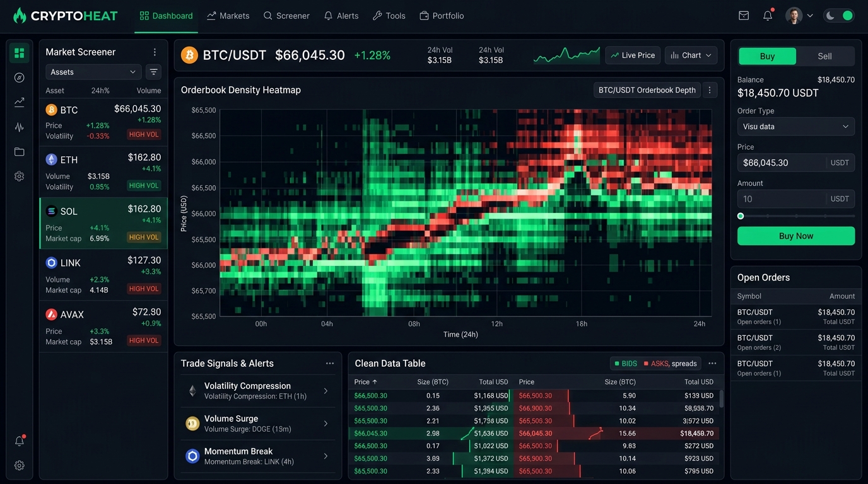Click the Live Price button

[x=633, y=55]
